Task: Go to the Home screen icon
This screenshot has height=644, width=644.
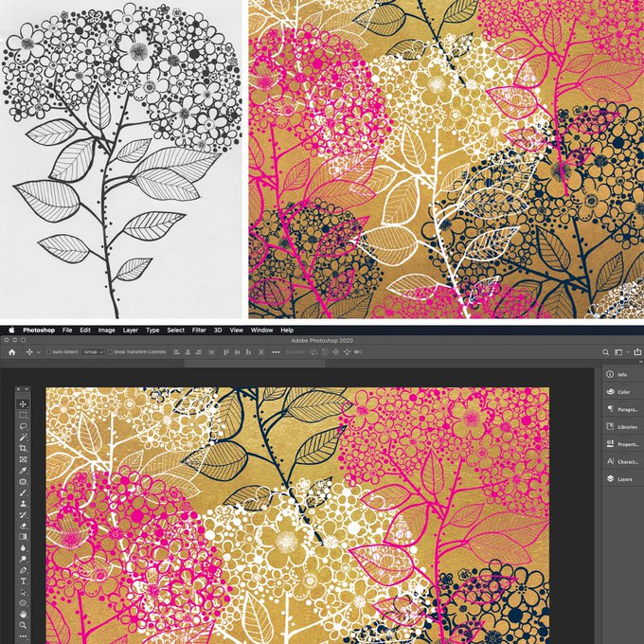Action: (12, 352)
